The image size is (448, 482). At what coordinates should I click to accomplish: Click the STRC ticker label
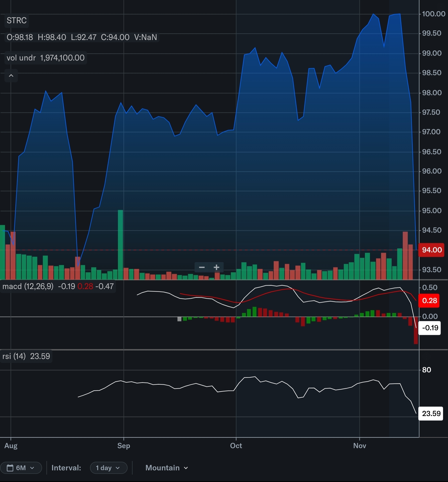pos(17,21)
